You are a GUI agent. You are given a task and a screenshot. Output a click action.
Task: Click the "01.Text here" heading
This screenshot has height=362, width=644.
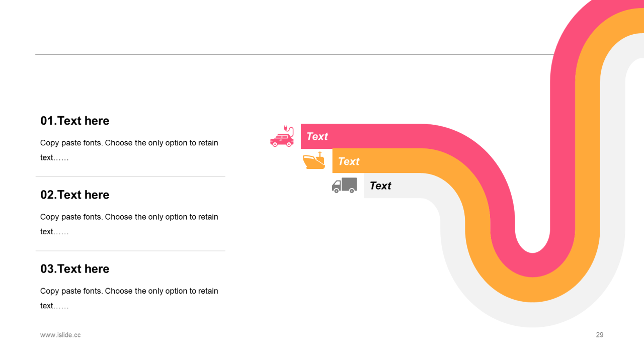point(75,121)
